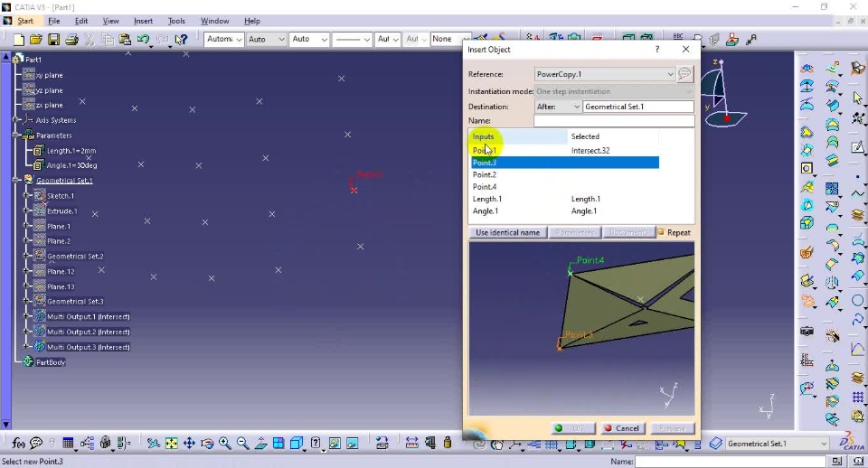Select Point.4 in the Inputs list
The width and height of the screenshot is (868, 468).
pos(564,186)
